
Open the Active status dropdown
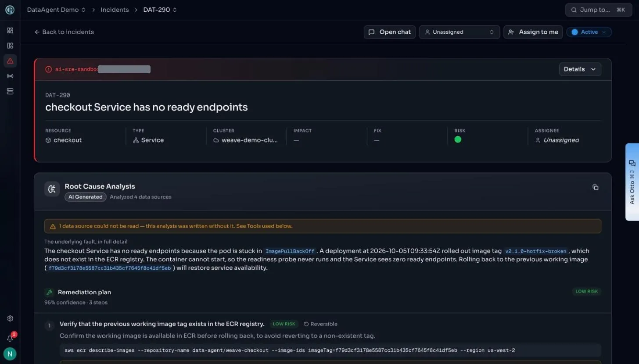(x=589, y=32)
